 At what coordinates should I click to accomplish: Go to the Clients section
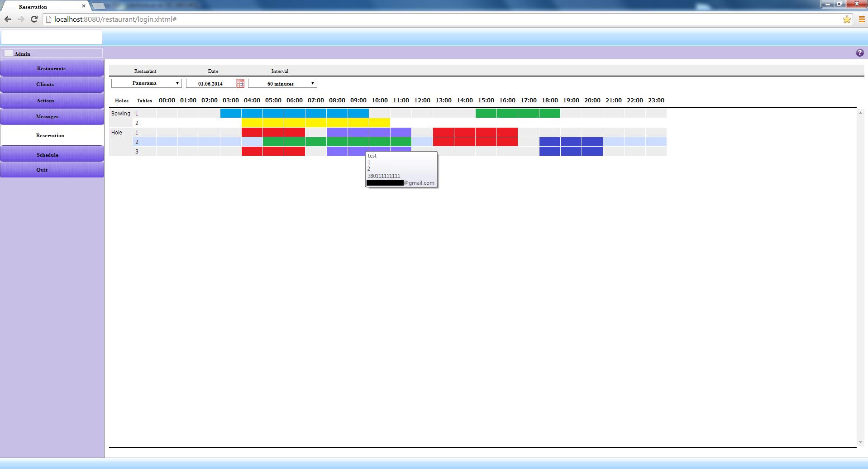click(x=45, y=84)
